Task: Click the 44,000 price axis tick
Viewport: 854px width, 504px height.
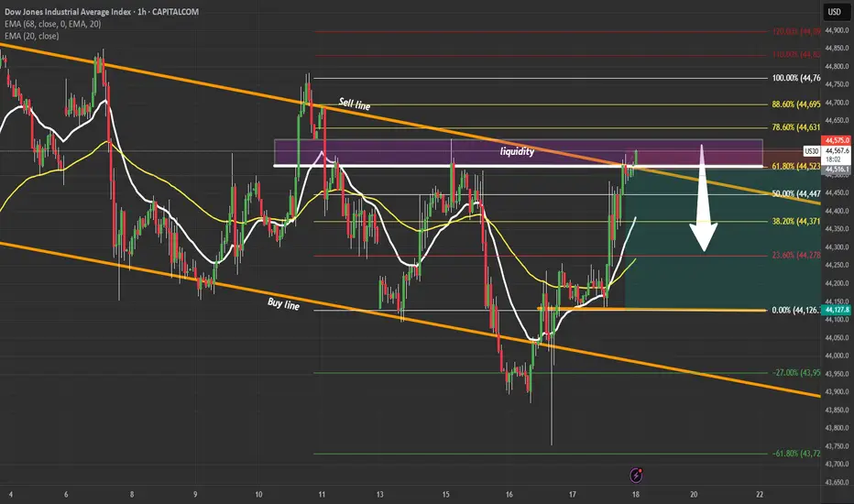Action: [838, 356]
